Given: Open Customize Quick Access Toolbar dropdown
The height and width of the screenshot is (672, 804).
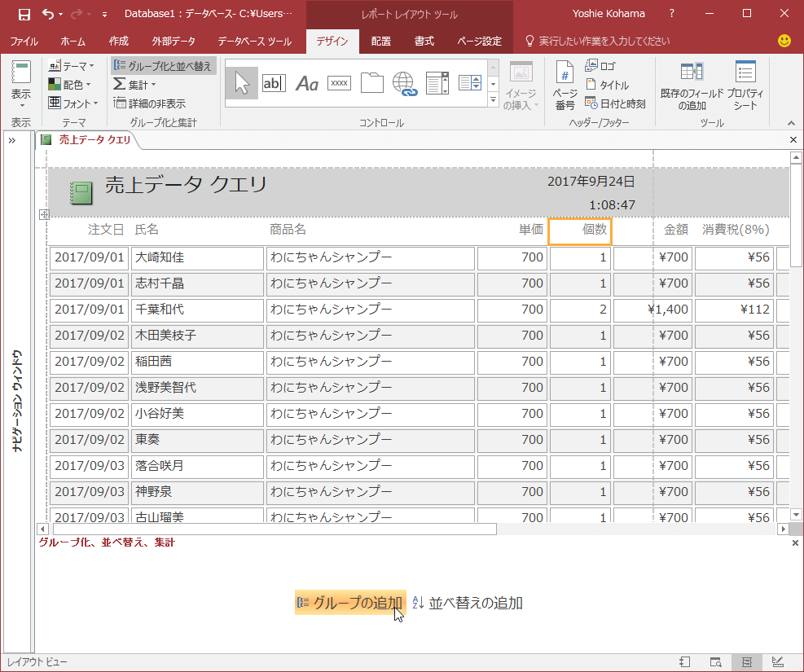Looking at the screenshot, I should tap(104, 15).
